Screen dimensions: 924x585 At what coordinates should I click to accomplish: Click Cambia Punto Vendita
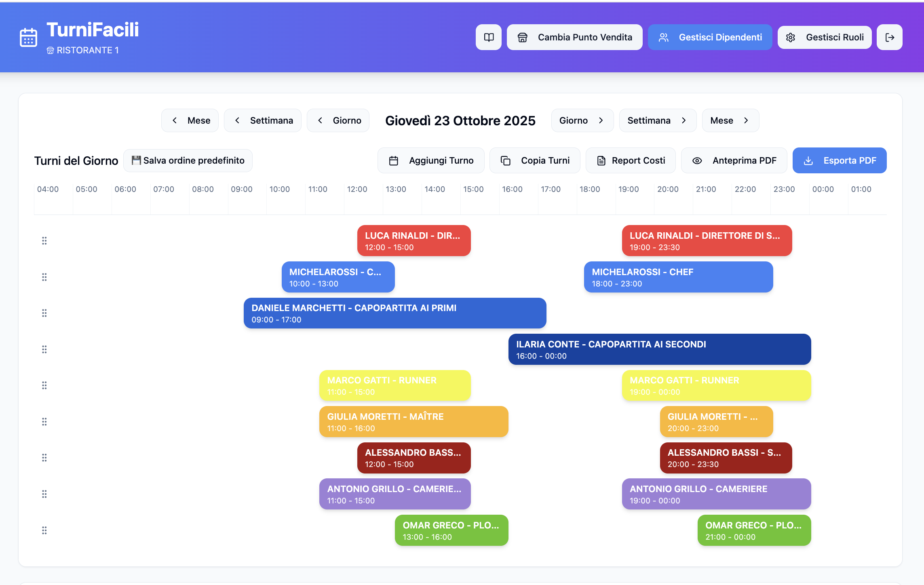(x=575, y=37)
